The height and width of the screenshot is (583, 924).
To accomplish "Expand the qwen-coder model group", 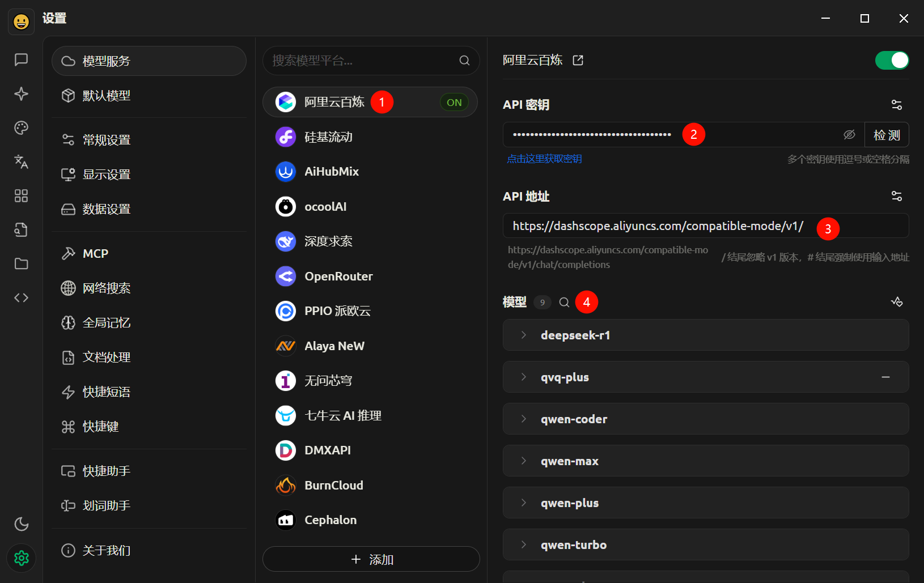I will 706,419.
